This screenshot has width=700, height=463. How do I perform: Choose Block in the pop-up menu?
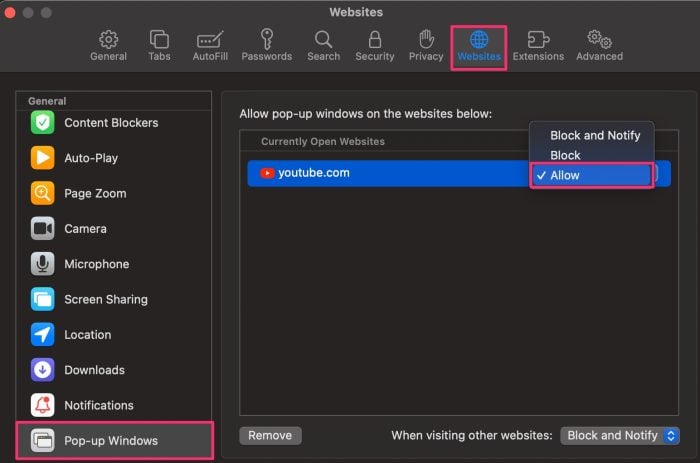click(x=592, y=155)
